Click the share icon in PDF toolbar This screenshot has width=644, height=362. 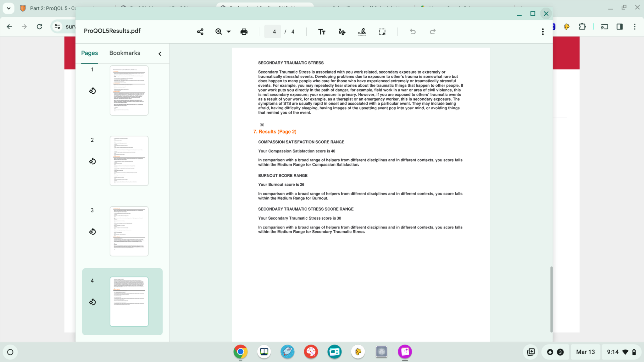[200, 32]
